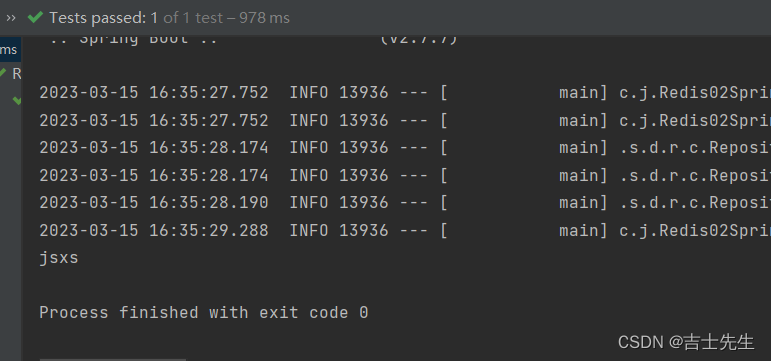Click the log line stamped 16:35:28.190
The height and width of the screenshot is (361, 771).
(405, 202)
